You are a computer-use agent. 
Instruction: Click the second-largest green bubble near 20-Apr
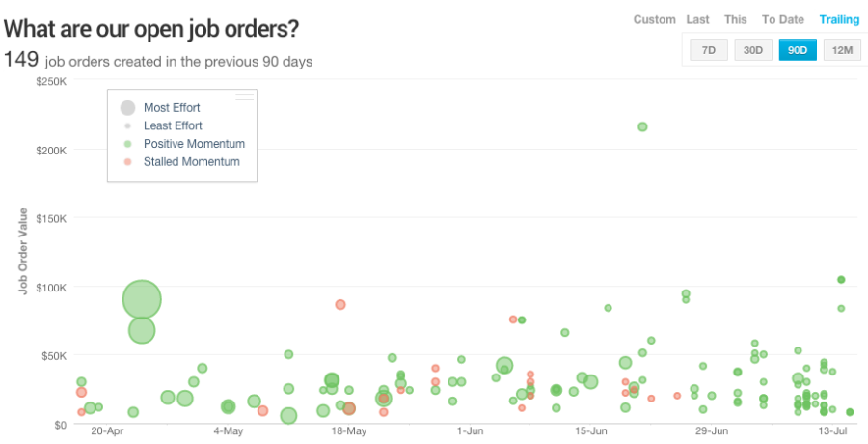click(x=142, y=331)
